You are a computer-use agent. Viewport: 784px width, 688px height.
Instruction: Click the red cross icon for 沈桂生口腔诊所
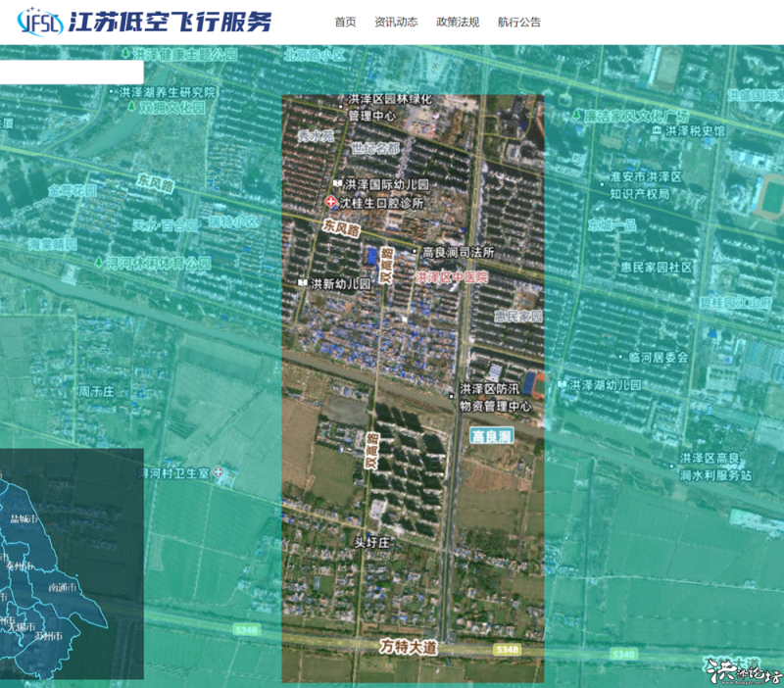(330, 203)
